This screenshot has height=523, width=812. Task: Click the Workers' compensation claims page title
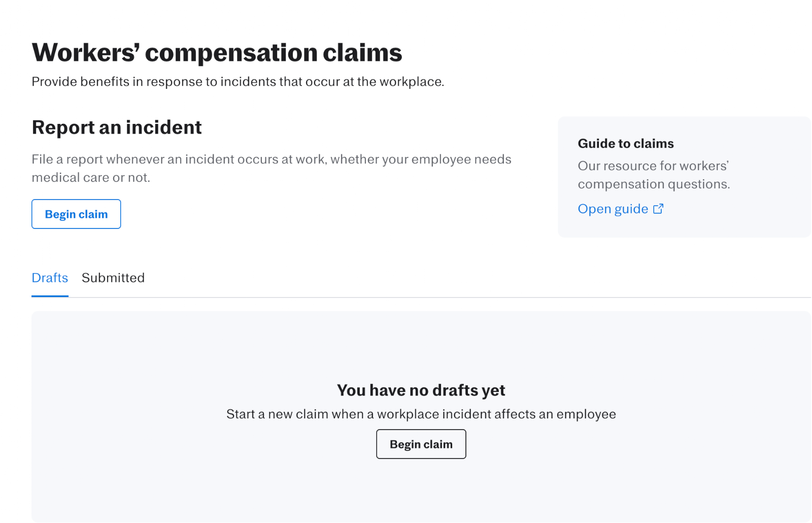click(x=217, y=53)
